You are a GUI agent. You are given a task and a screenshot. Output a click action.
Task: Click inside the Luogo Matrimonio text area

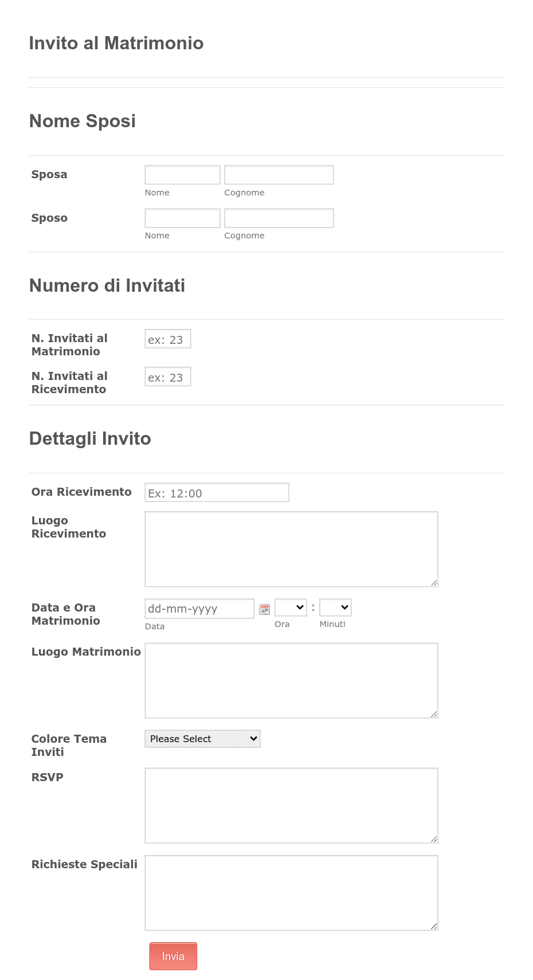point(291,680)
